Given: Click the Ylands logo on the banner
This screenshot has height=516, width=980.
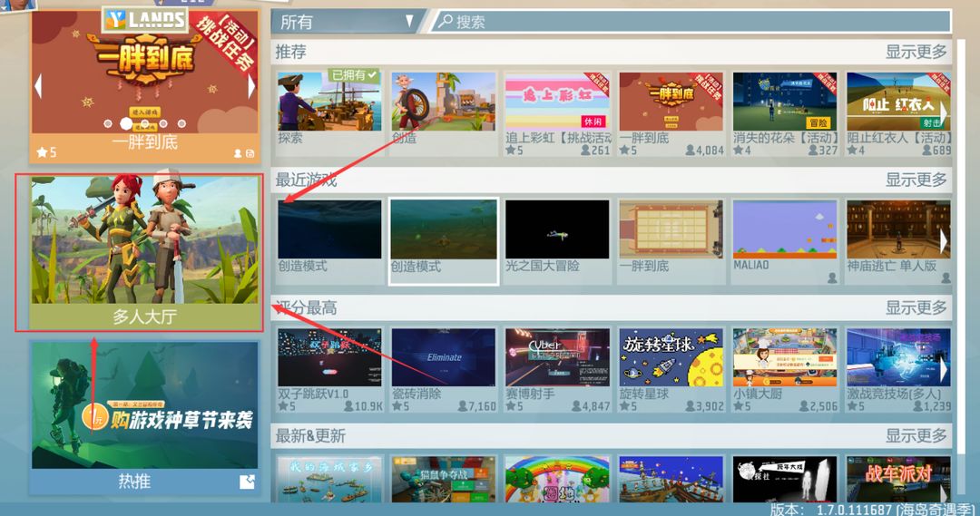Looking at the screenshot, I should 145,19.
